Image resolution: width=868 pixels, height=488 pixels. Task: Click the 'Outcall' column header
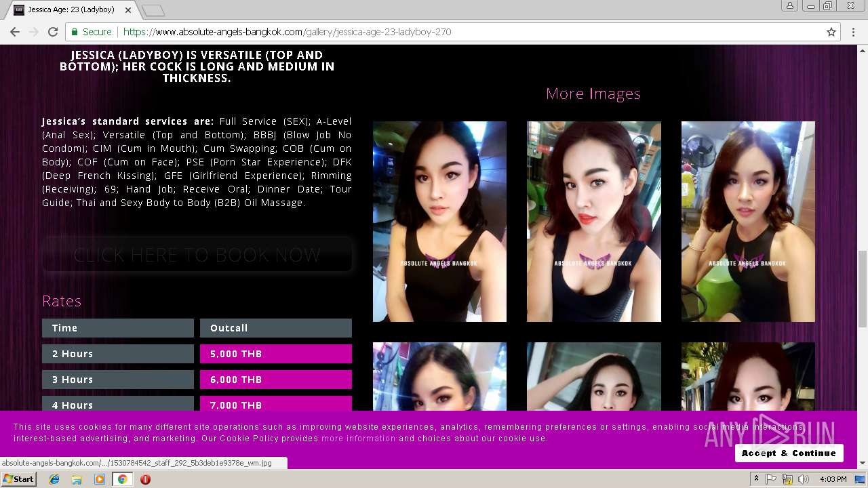pyautogui.click(x=276, y=328)
